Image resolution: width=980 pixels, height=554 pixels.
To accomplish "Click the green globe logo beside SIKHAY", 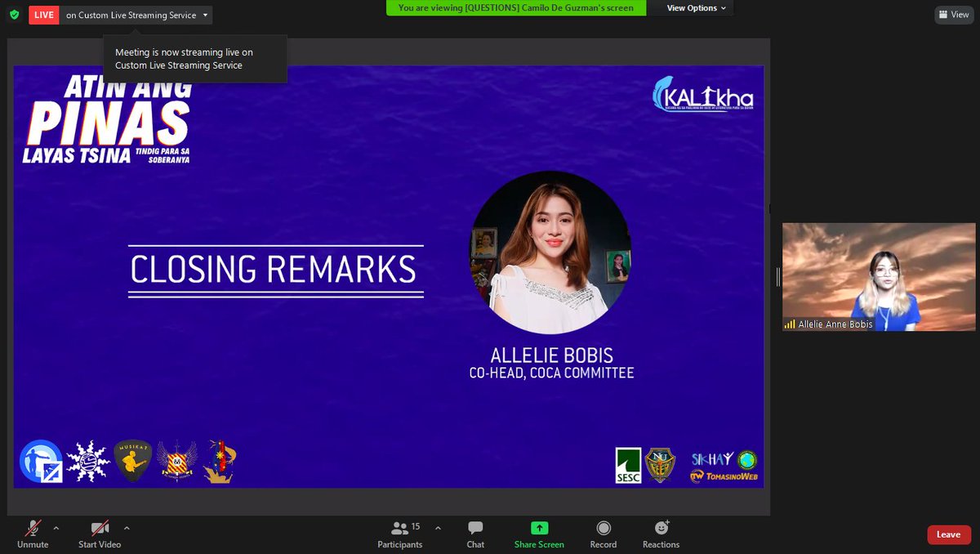I will click(x=746, y=459).
